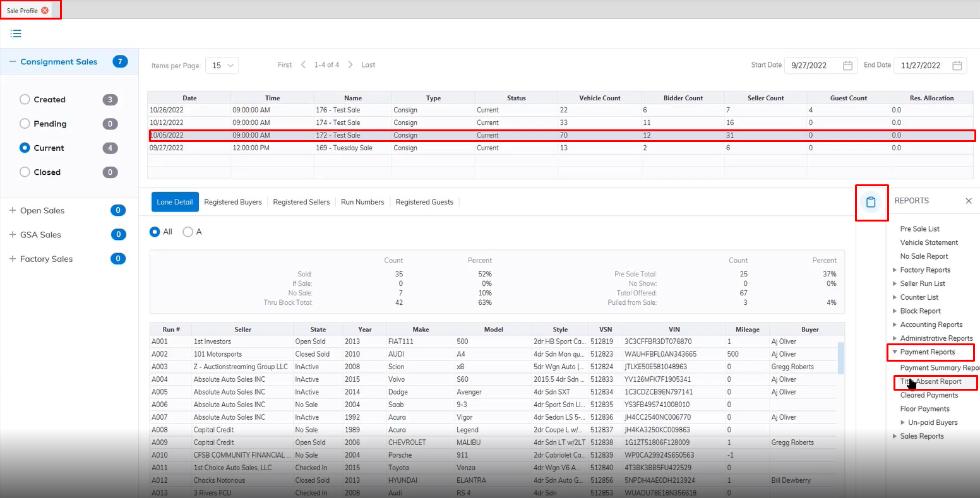This screenshot has width=980, height=498.
Task: Expand the Open Sales section
Action: tap(13, 211)
